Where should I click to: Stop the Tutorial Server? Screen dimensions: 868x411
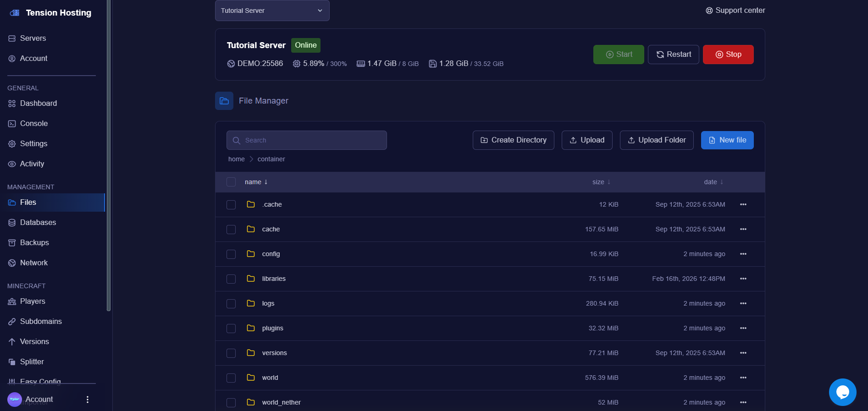[x=728, y=55]
